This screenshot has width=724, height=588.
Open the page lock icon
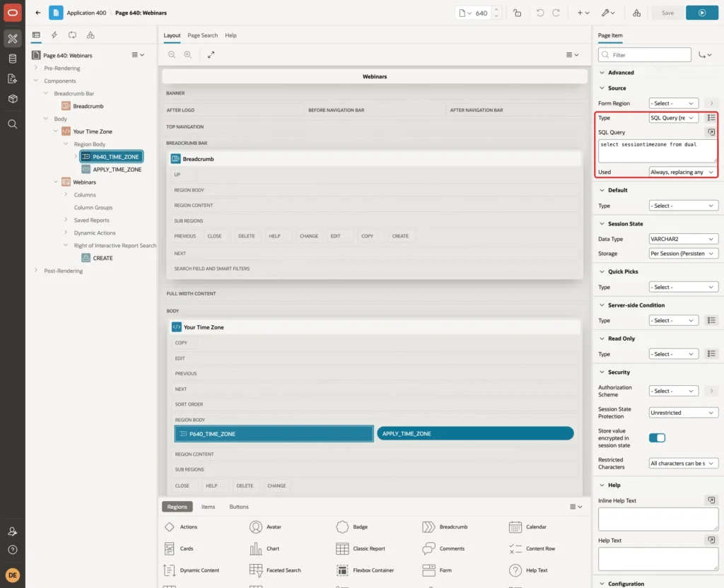pyautogui.click(x=517, y=13)
